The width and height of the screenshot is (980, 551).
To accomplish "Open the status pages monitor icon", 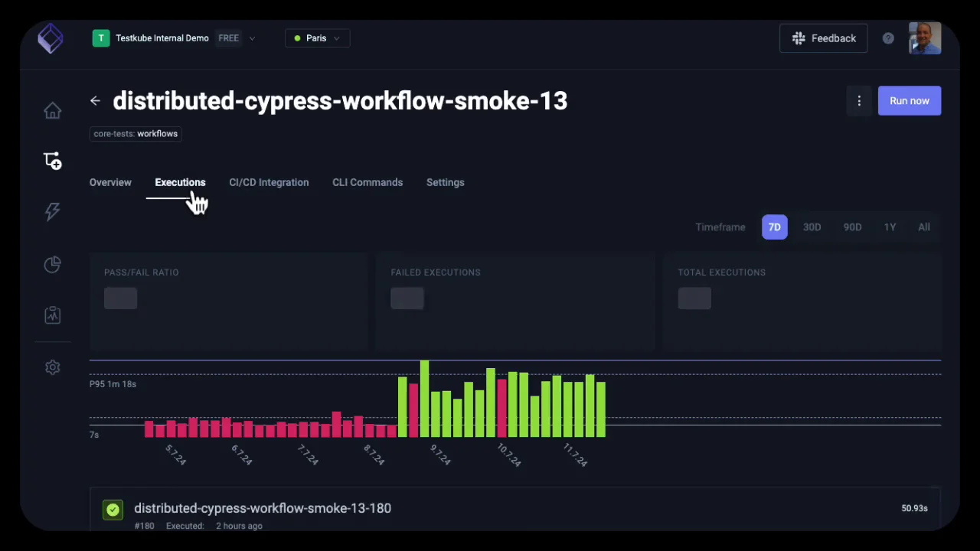I will [x=52, y=315].
